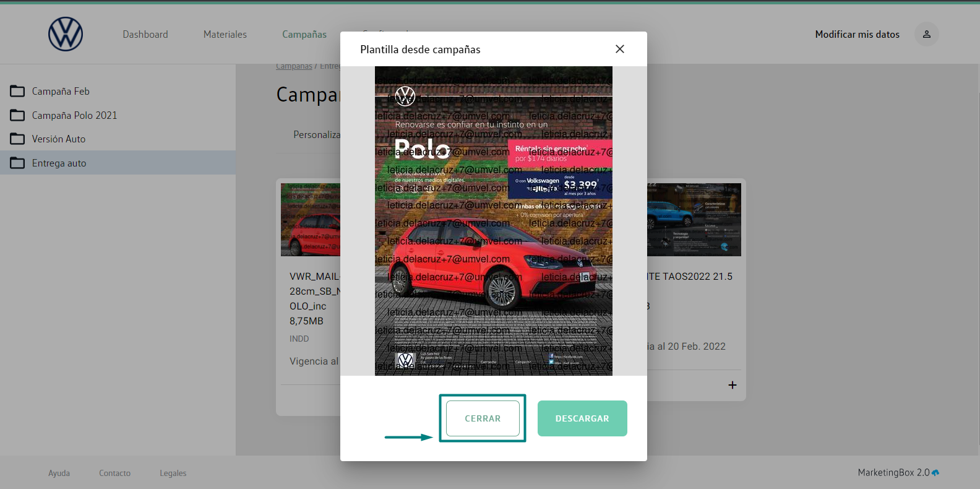Open the Contacto footer link
This screenshot has height=489, width=980.
(x=115, y=473)
